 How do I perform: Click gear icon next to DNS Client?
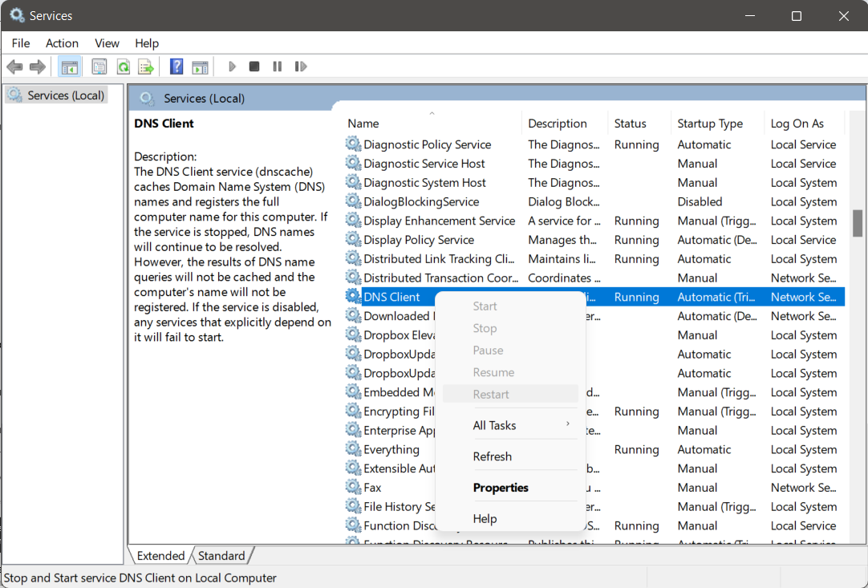click(x=353, y=296)
